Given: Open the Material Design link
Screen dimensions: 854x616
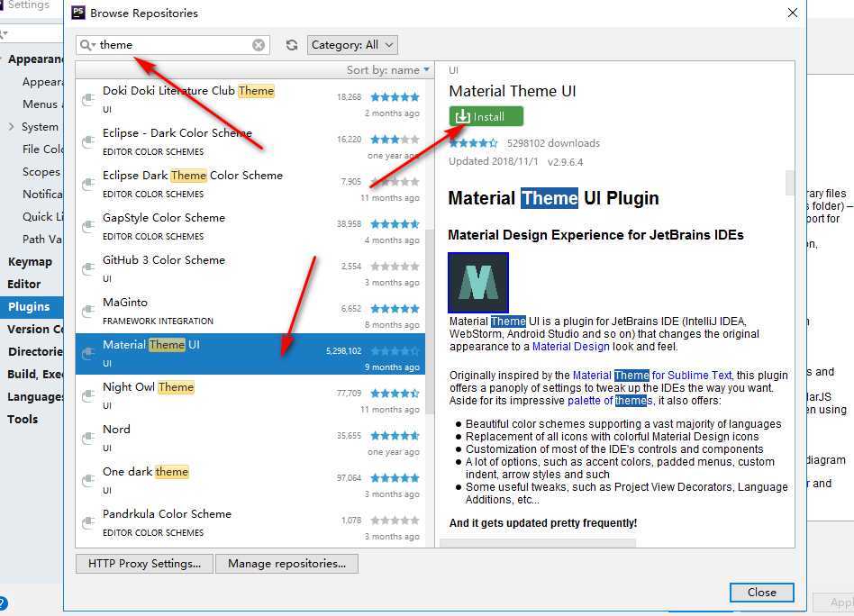Looking at the screenshot, I should point(570,347).
